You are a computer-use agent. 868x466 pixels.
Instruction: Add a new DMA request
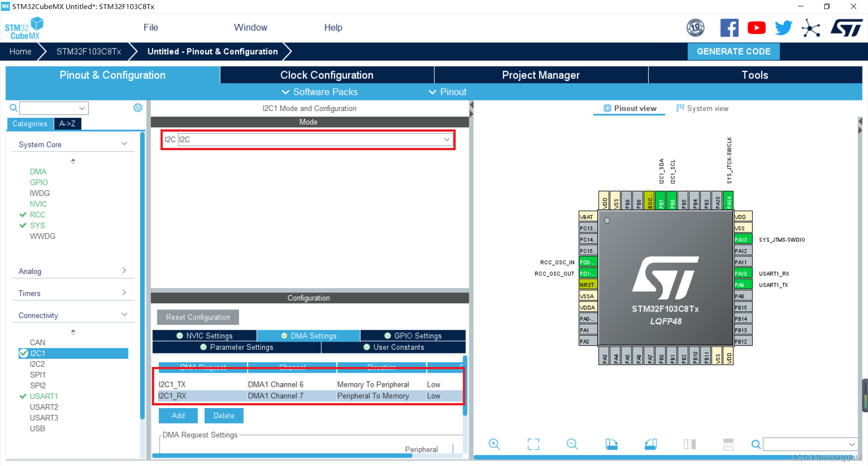point(178,415)
